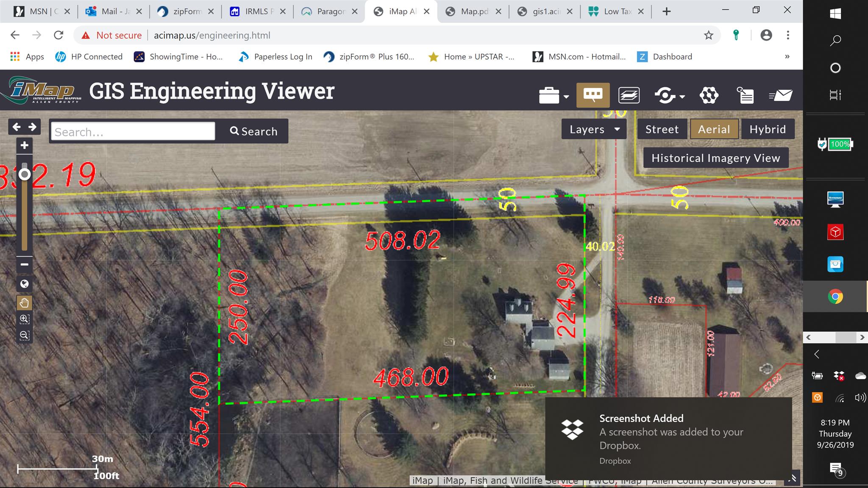868x488 pixels.
Task: Open the Paperless Log In bookmark
Action: click(275, 57)
